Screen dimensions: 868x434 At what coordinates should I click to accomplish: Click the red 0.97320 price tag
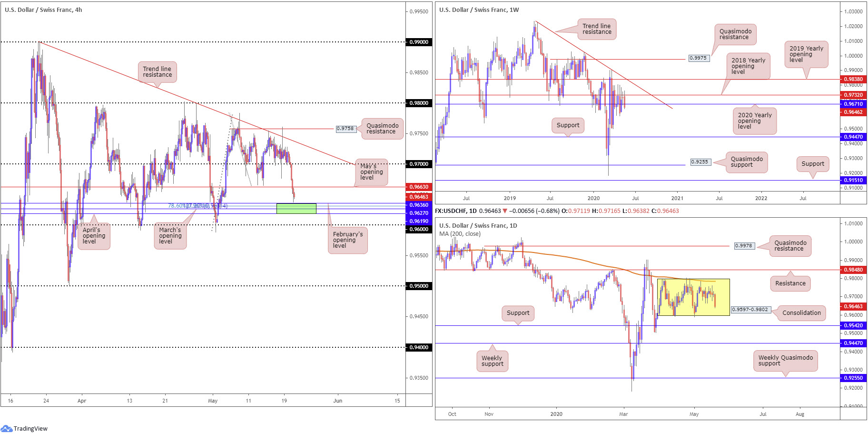[853, 95]
